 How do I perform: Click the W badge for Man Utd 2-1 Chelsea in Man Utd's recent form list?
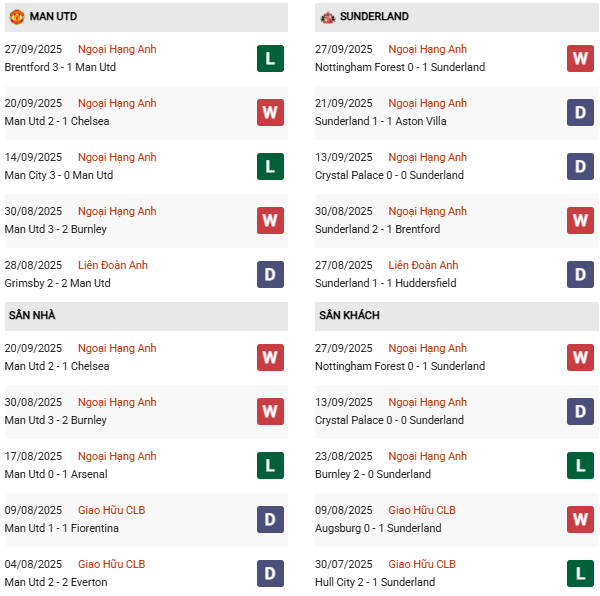[x=270, y=112]
